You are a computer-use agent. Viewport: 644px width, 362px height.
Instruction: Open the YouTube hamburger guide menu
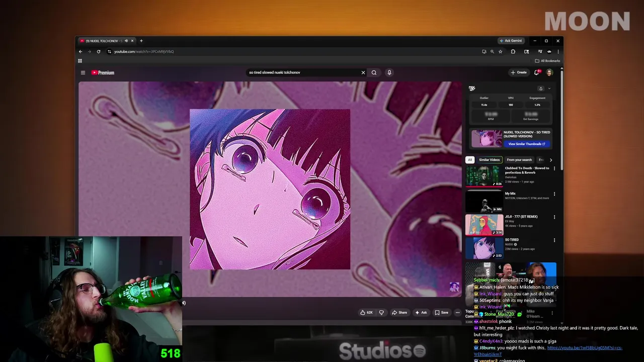coord(83,72)
